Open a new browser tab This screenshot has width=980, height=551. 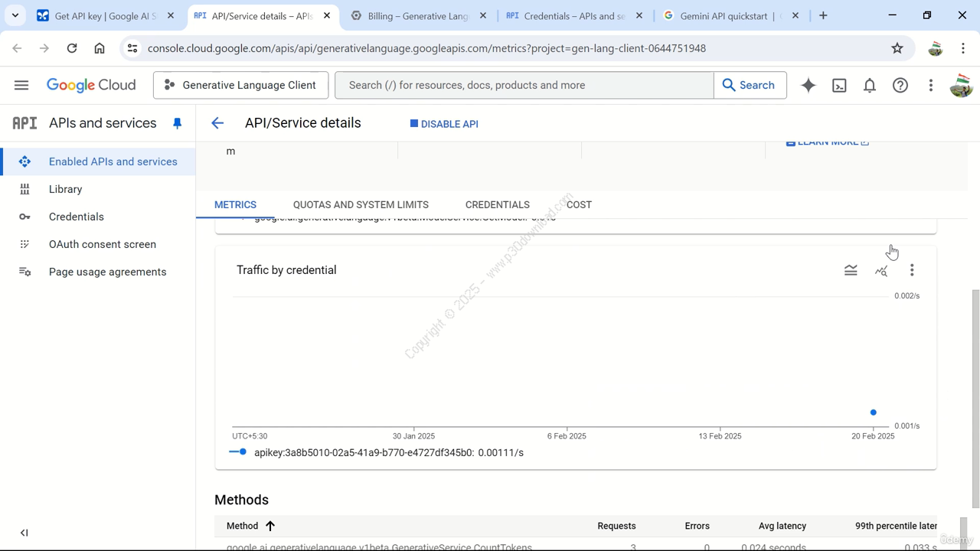click(x=823, y=15)
